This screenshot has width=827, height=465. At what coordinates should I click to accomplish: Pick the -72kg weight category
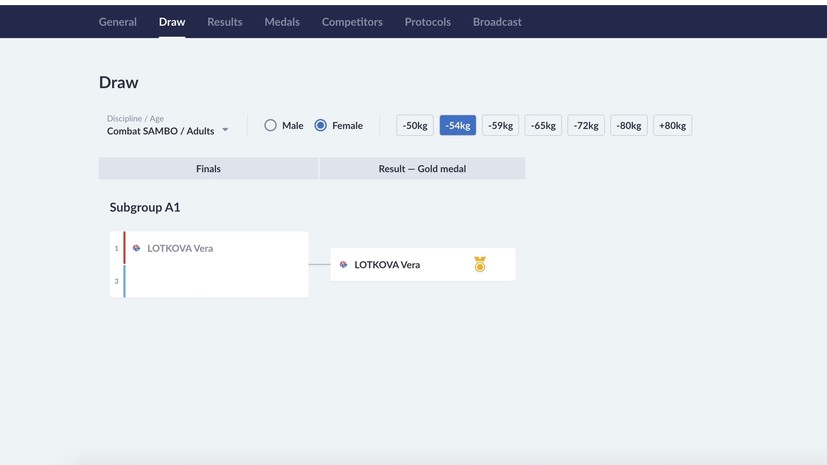(586, 126)
